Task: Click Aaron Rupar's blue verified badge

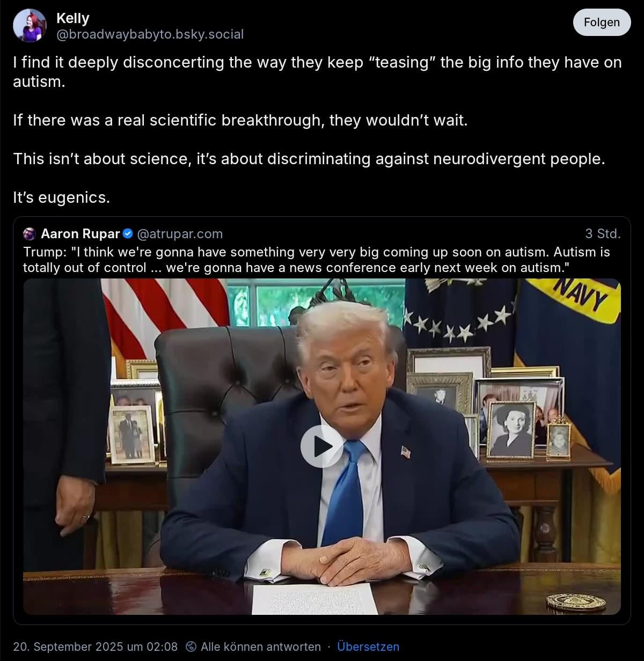Action: (x=128, y=234)
